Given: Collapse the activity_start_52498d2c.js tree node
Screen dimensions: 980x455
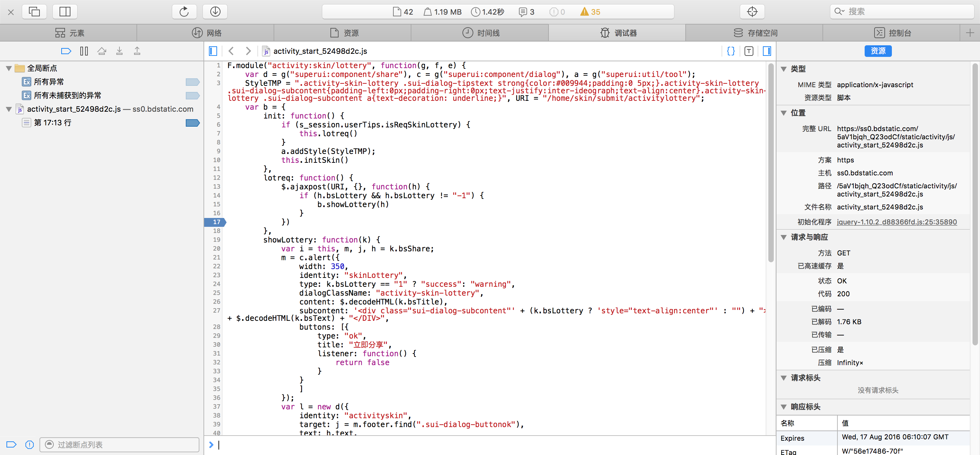Looking at the screenshot, I should pyautogui.click(x=9, y=109).
